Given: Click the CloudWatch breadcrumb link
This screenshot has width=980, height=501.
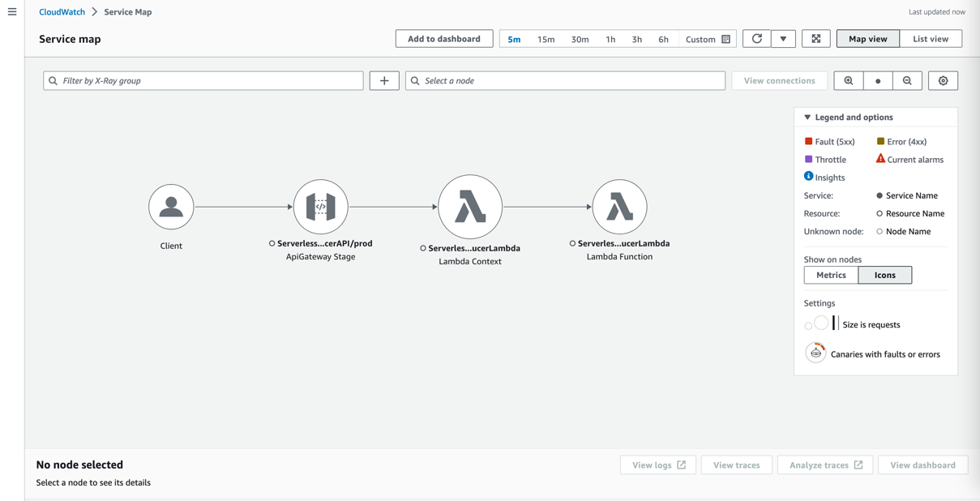Looking at the screenshot, I should [x=62, y=12].
